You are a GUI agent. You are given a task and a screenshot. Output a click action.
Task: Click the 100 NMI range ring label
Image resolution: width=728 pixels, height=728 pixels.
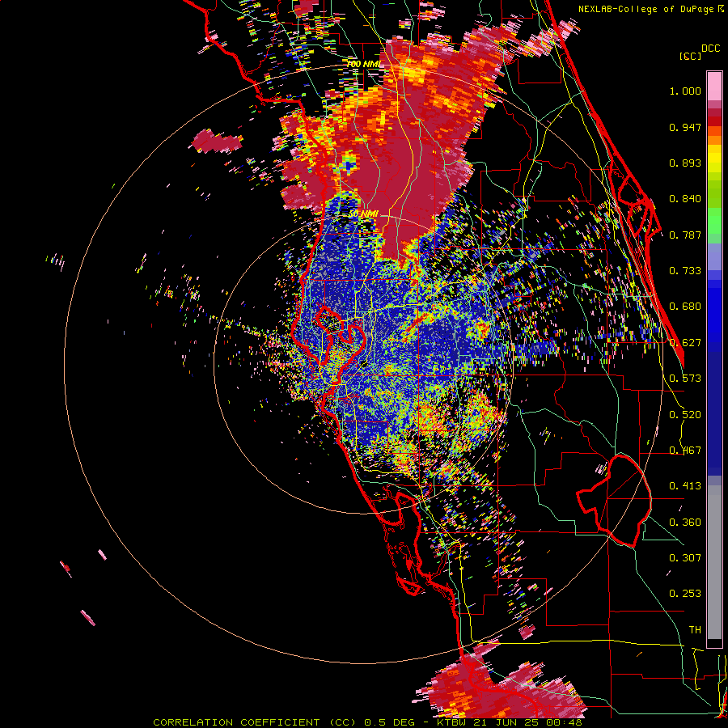pos(363,64)
